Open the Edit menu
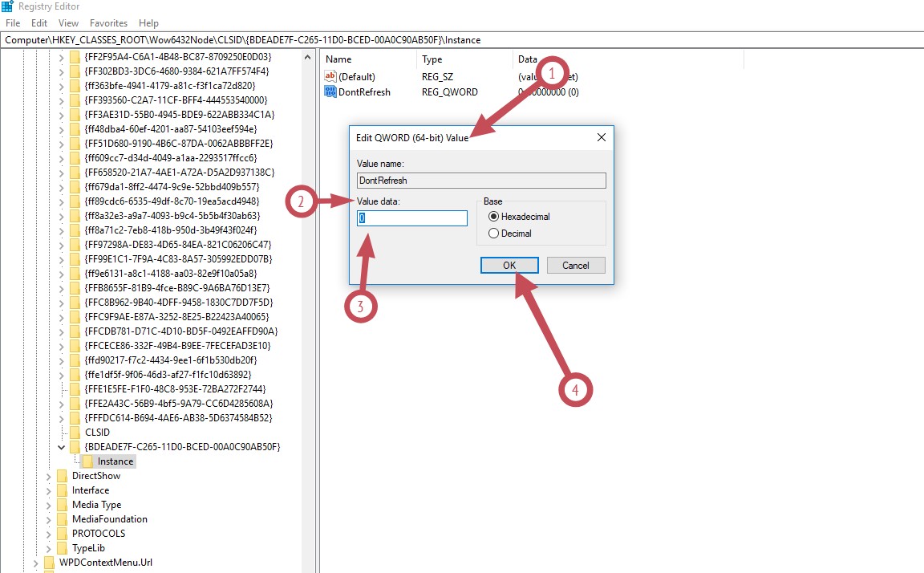The image size is (924, 573). pos(38,23)
